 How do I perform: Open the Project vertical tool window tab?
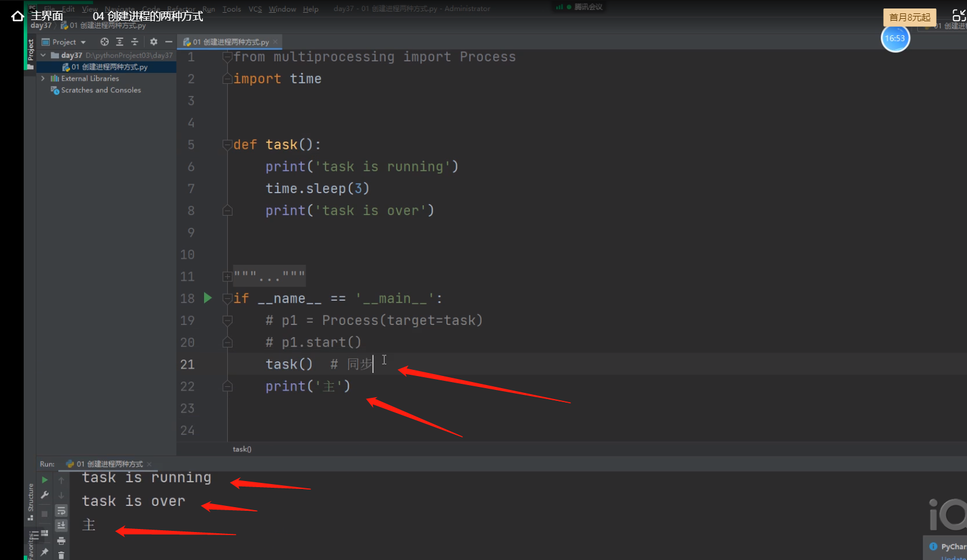point(30,54)
